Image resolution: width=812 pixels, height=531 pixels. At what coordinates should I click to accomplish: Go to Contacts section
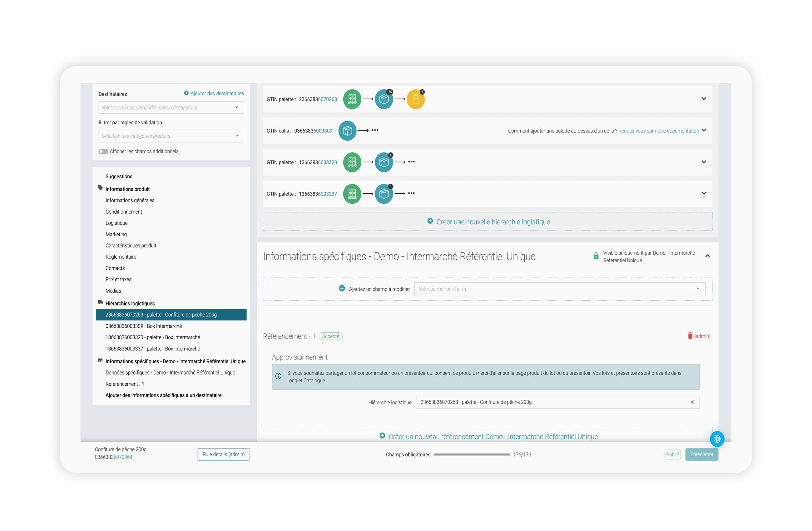115,268
